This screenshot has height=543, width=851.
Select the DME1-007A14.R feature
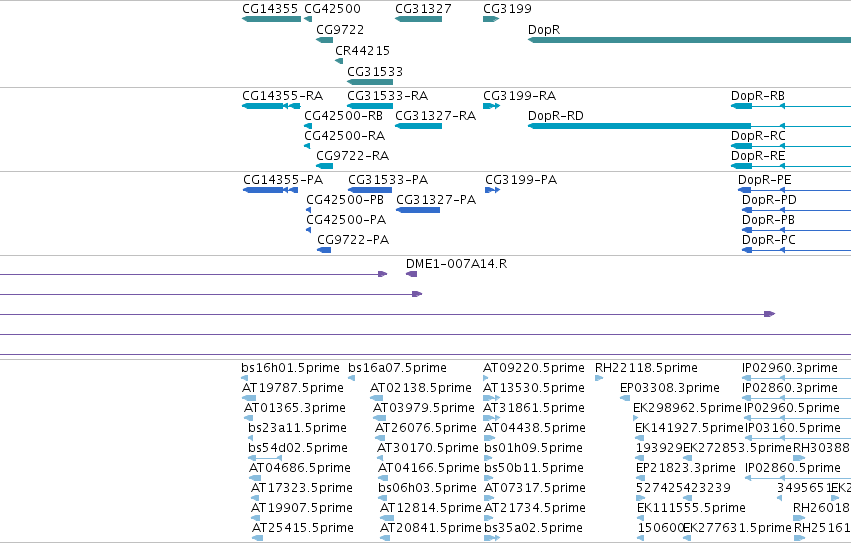pos(411,274)
